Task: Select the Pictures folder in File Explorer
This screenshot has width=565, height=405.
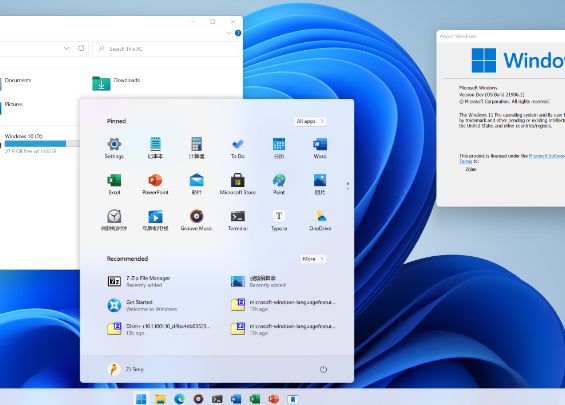Action: pyautogui.click(x=12, y=107)
